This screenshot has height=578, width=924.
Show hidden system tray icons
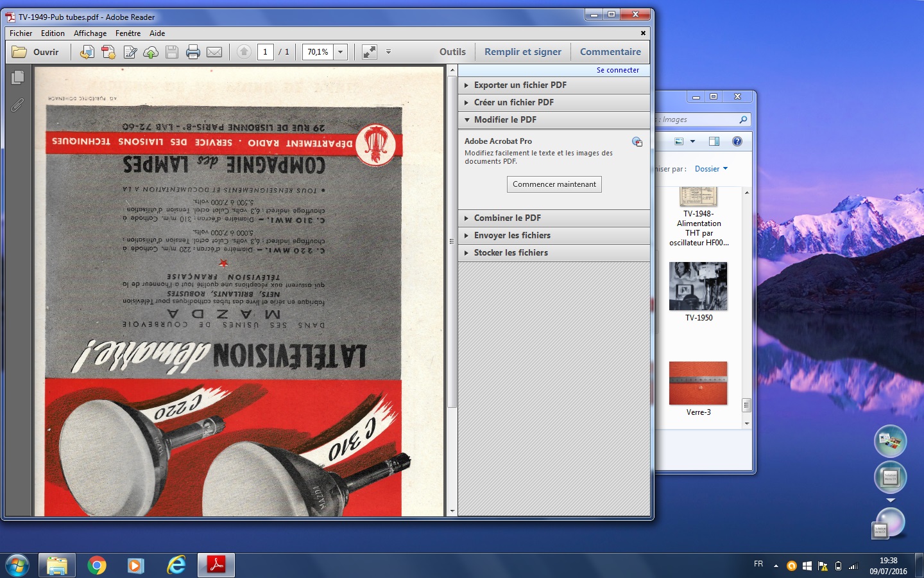pos(776,566)
